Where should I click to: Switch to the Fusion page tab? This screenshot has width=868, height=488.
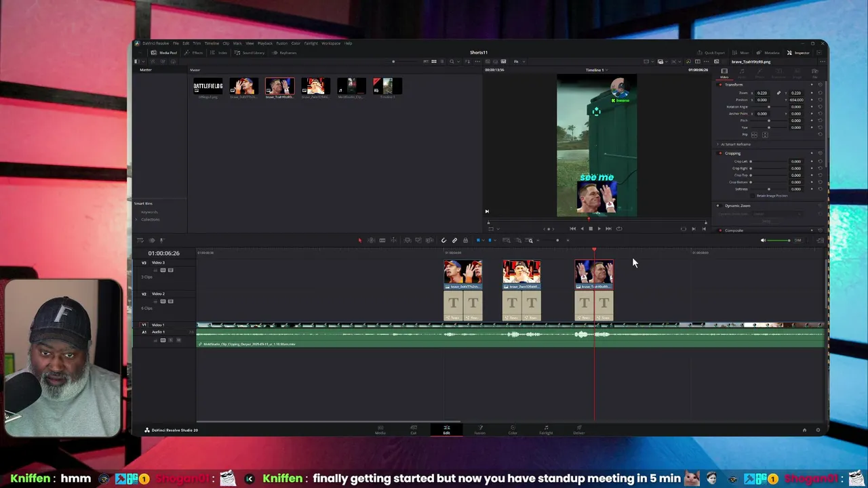point(480,430)
